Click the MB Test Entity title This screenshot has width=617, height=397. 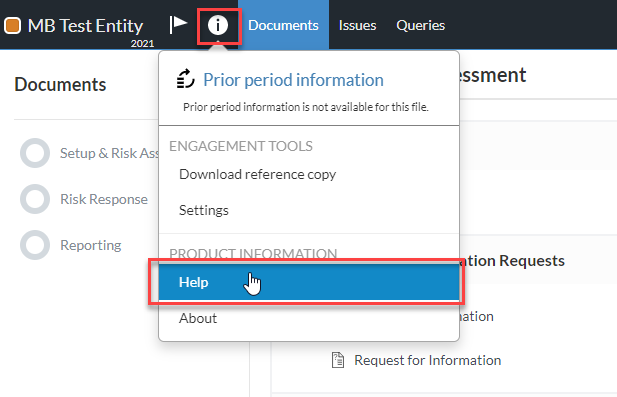(x=85, y=26)
